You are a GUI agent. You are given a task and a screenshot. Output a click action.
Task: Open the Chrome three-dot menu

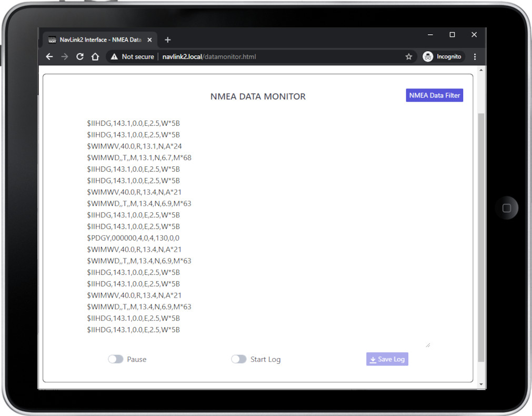[475, 57]
